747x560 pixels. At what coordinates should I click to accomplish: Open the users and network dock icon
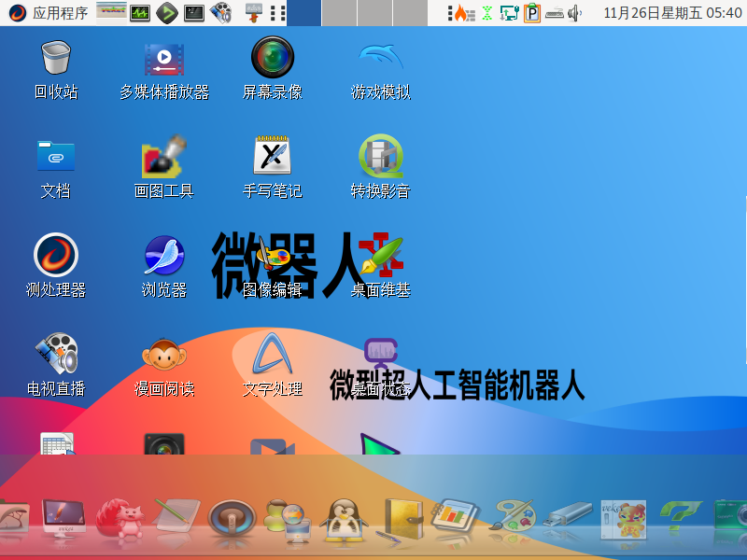point(288,521)
